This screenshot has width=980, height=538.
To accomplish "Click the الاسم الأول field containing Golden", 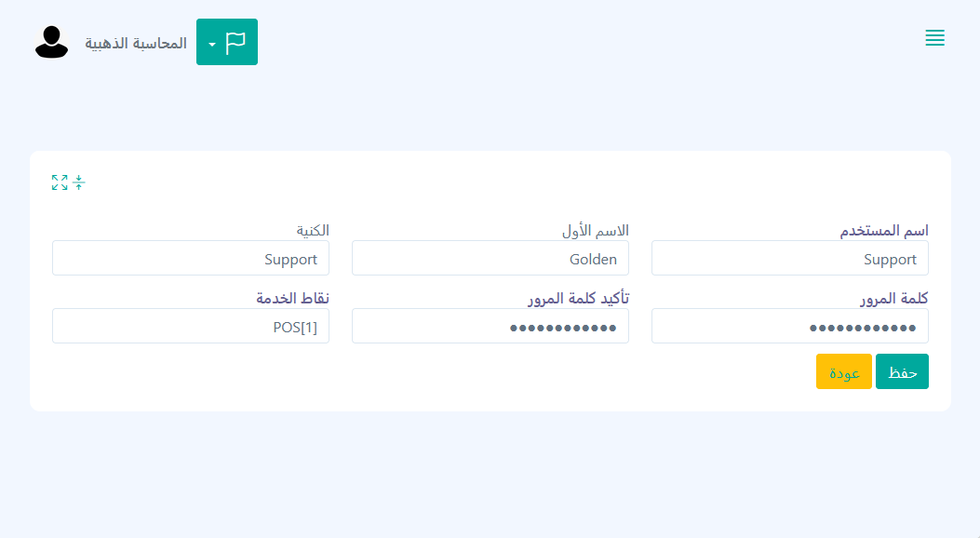I will point(490,259).
